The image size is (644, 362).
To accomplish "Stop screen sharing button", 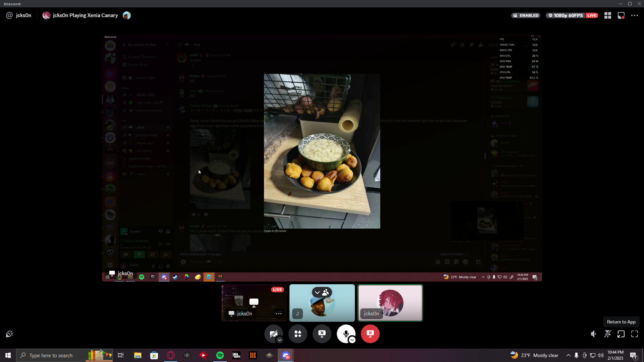I will click(x=322, y=334).
